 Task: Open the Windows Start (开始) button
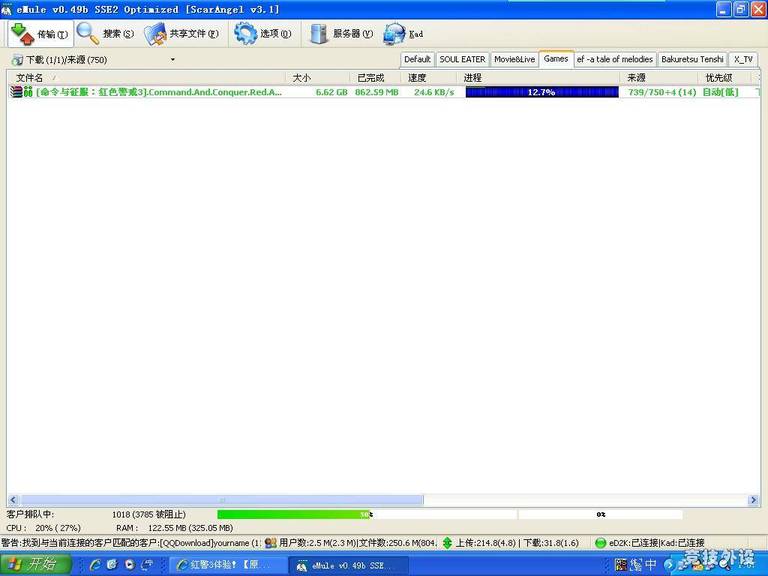(x=36, y=565)
